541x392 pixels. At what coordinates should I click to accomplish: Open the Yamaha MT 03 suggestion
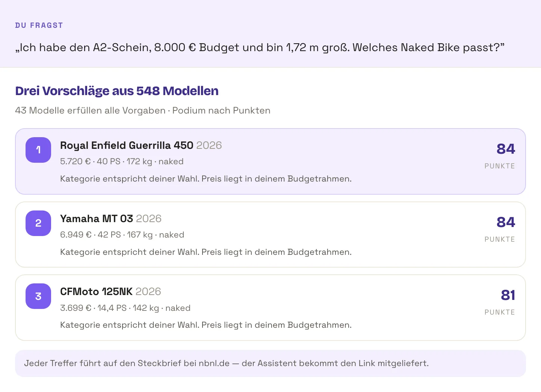(270, 235)
